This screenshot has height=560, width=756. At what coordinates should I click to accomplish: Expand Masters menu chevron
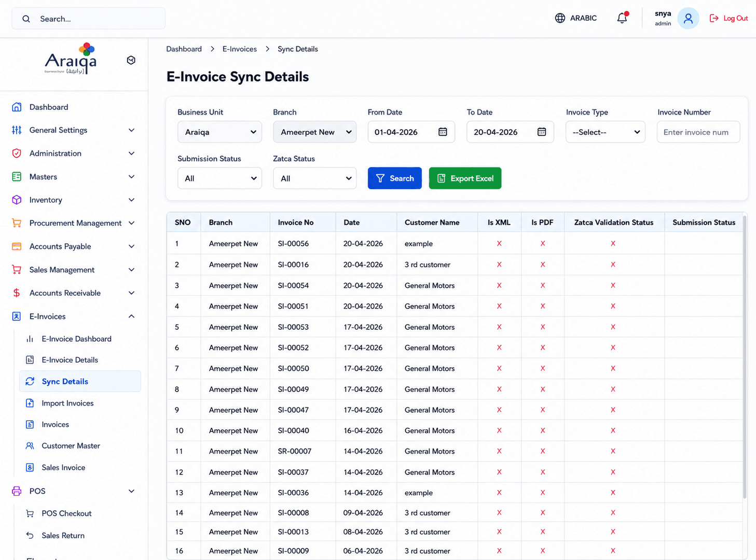pyautogui.click(x=131, y=177)
